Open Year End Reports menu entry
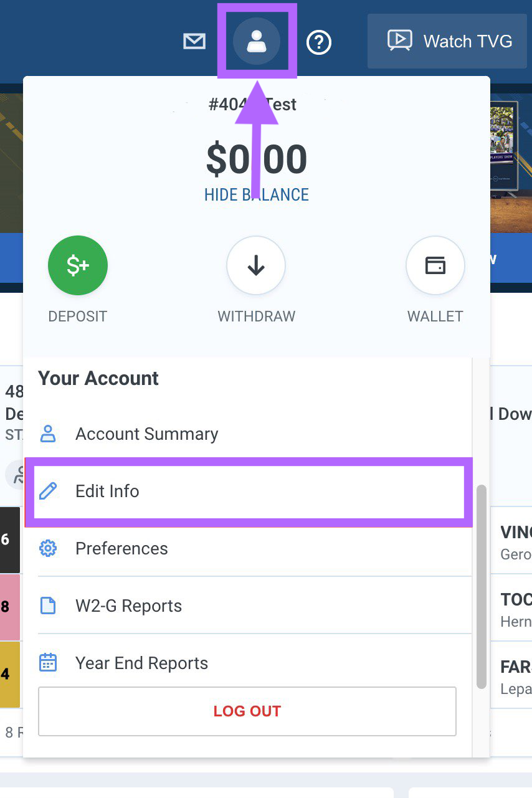Viewport: 532px width, 798px height. tap(141, 663)
